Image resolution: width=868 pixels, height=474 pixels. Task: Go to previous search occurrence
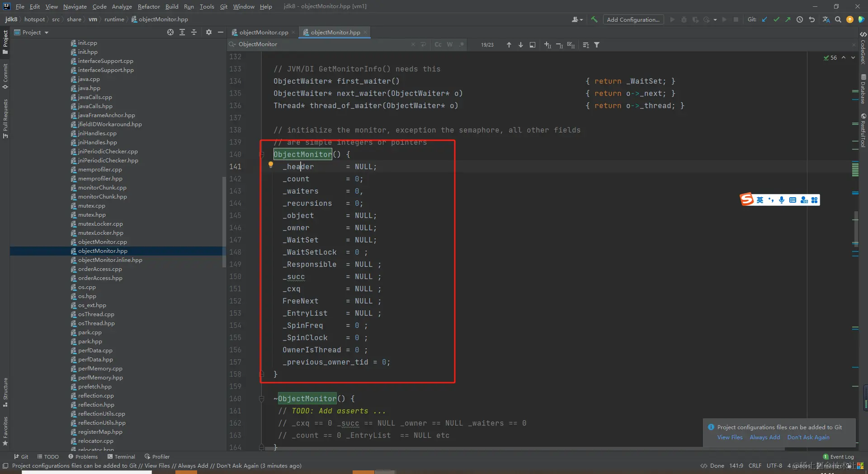(509, 45)
